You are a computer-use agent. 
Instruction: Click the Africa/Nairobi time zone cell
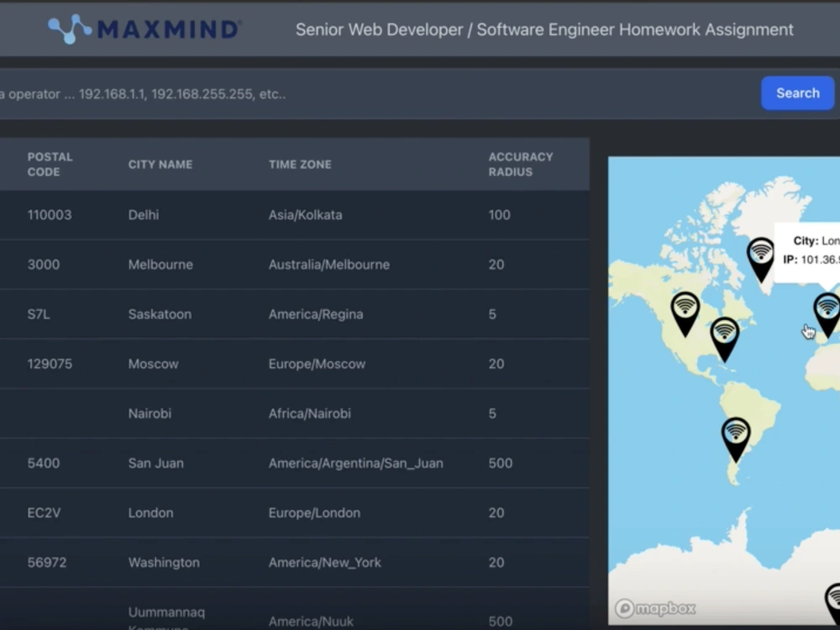tap(310, 413)
